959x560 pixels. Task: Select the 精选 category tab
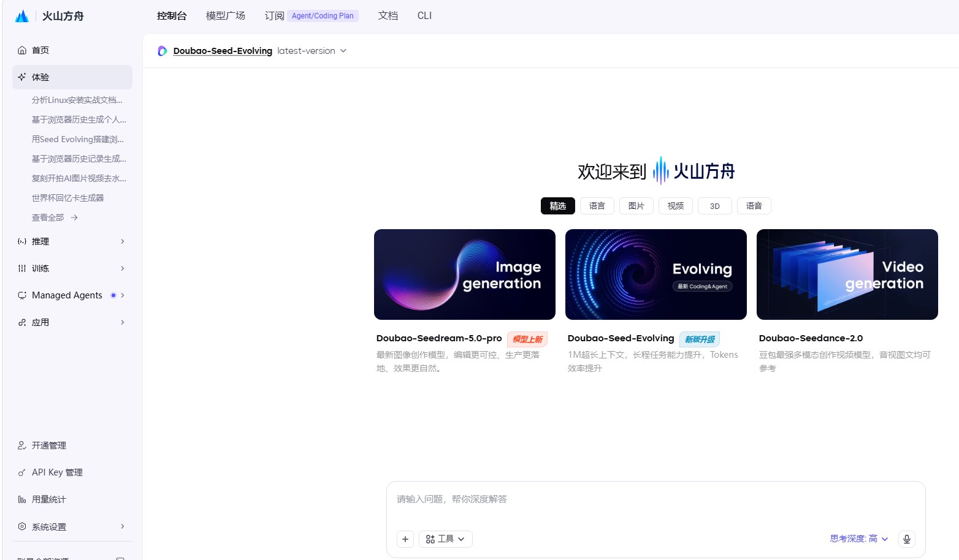click(x=558, y=206)
